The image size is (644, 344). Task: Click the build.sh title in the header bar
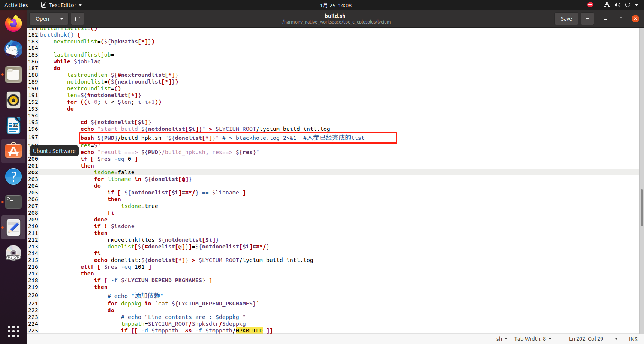tap(335, 16)
